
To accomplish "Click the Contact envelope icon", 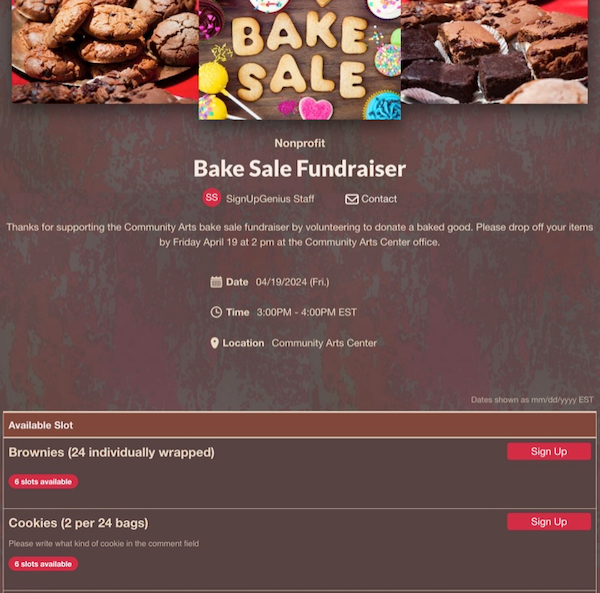I will [352, 199].
